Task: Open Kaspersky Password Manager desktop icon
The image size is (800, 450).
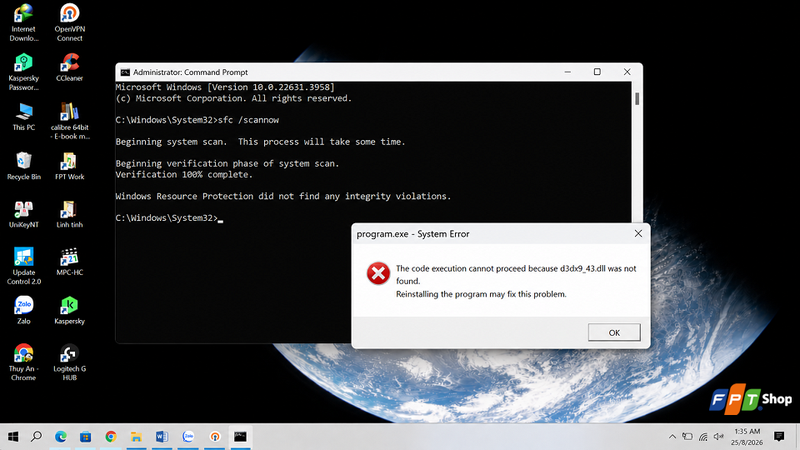Action: coord(23,72)
